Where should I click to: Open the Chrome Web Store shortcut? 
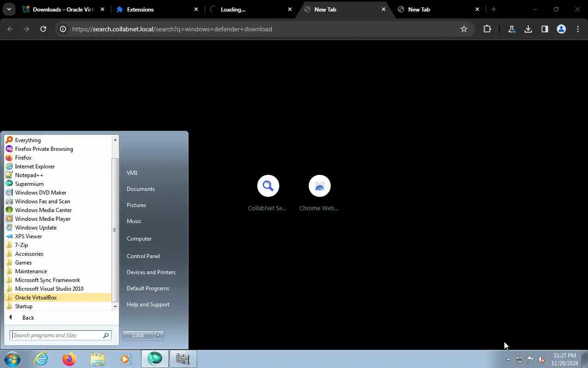(x=319, y=193)
